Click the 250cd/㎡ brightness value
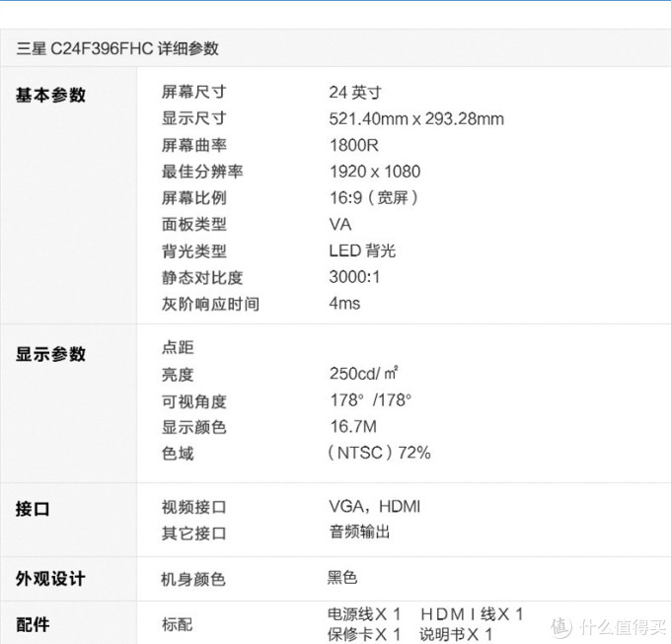 click(364, 374)
